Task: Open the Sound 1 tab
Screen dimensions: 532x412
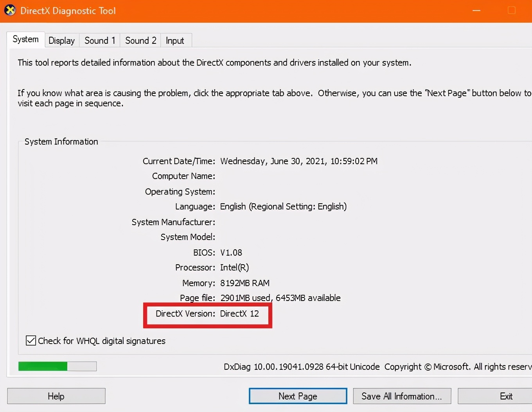Action: 99,40
